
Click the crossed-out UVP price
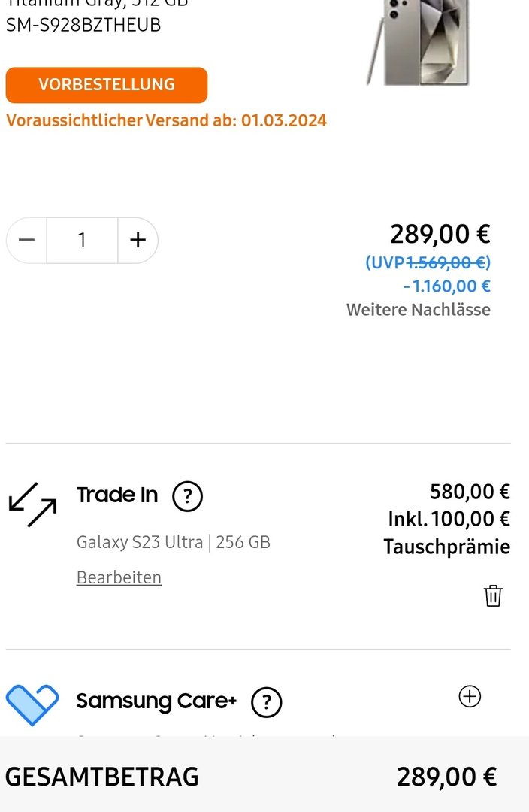coord(446,262)
